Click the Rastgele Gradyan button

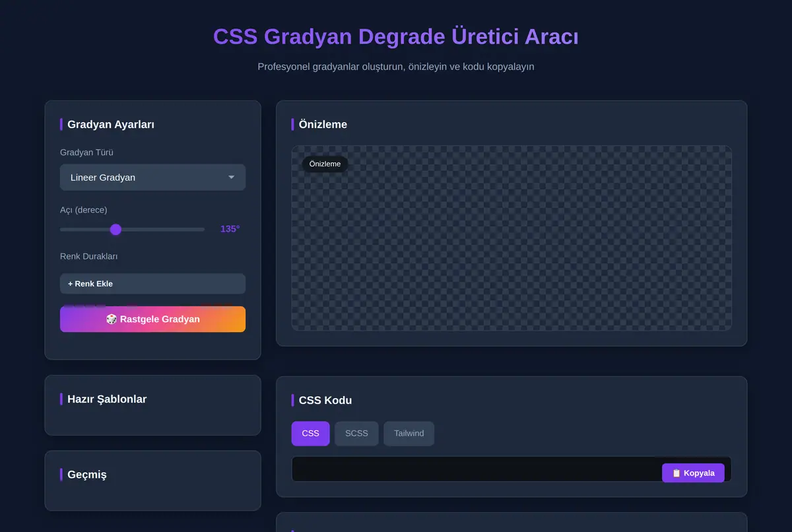[x=152, y=319]
